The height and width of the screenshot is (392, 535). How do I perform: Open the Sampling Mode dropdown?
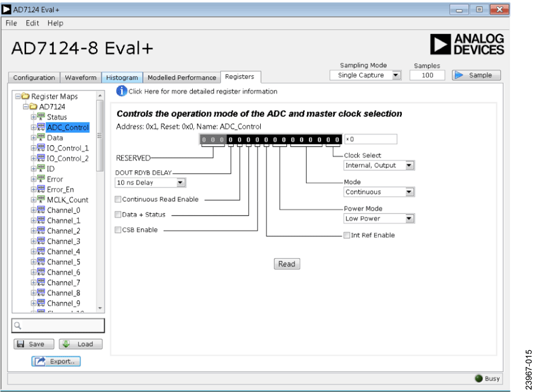pos(396,75)
